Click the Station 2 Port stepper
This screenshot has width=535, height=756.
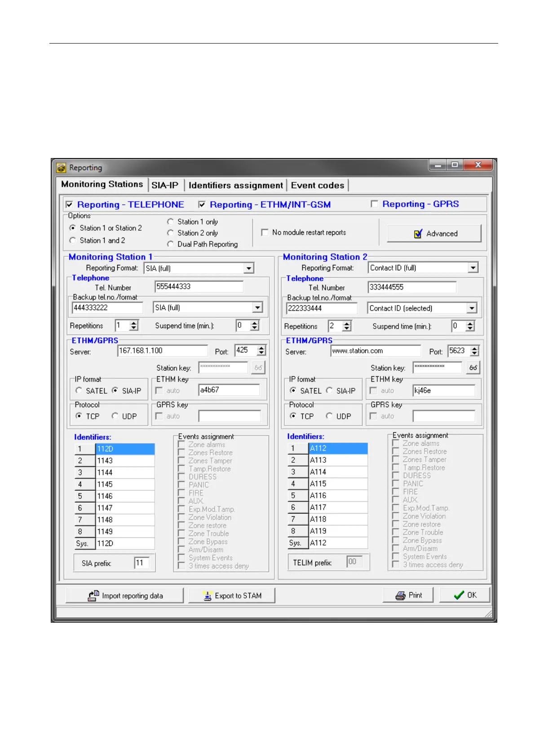[x=475, y=351]
